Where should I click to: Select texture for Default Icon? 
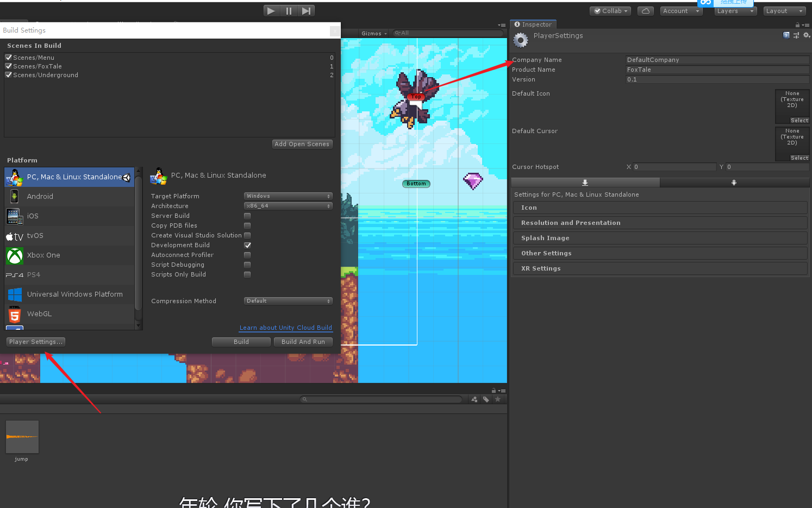pos(799,121)
